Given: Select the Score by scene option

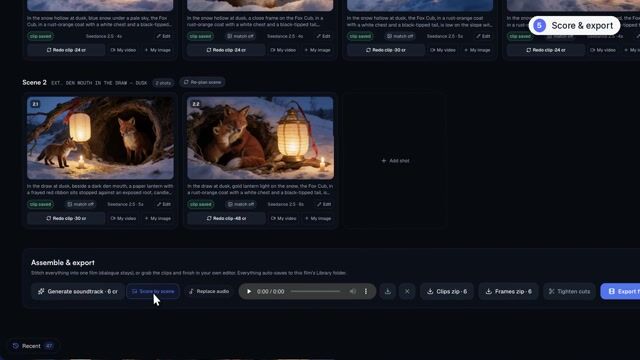Looking at the screenshot, I should tap(153, 291).
